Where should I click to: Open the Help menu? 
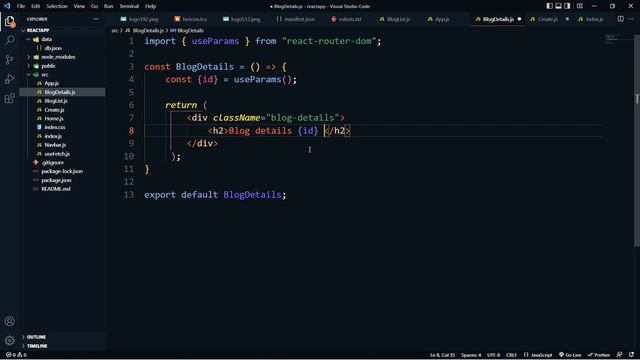pyautogui.click(x=151, y=6)
